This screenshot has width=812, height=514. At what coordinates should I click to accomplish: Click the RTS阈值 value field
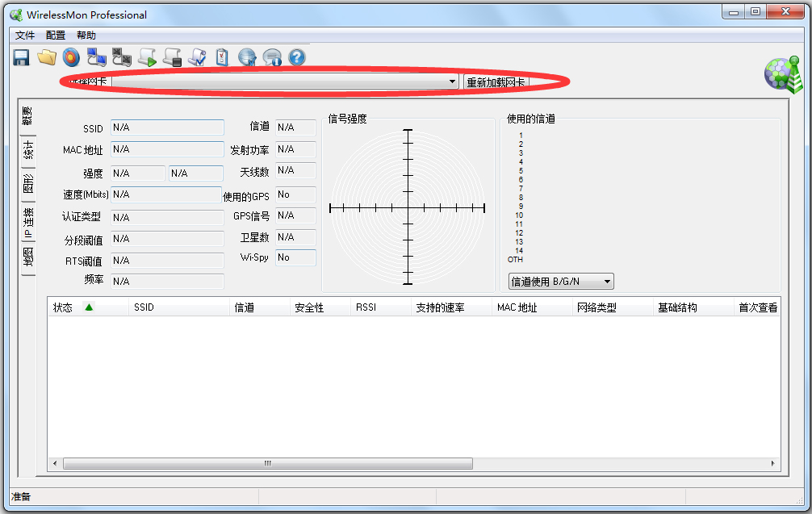pos(167,261)
